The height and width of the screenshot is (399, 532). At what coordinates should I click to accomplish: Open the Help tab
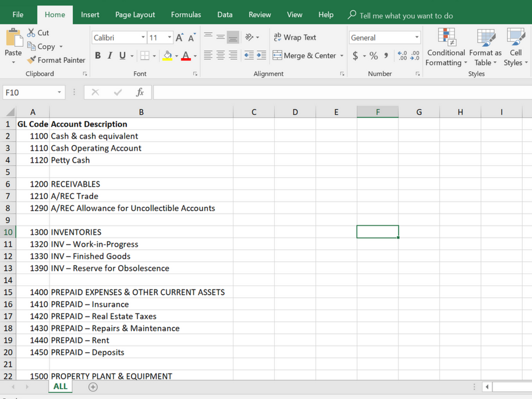point(326,15)
